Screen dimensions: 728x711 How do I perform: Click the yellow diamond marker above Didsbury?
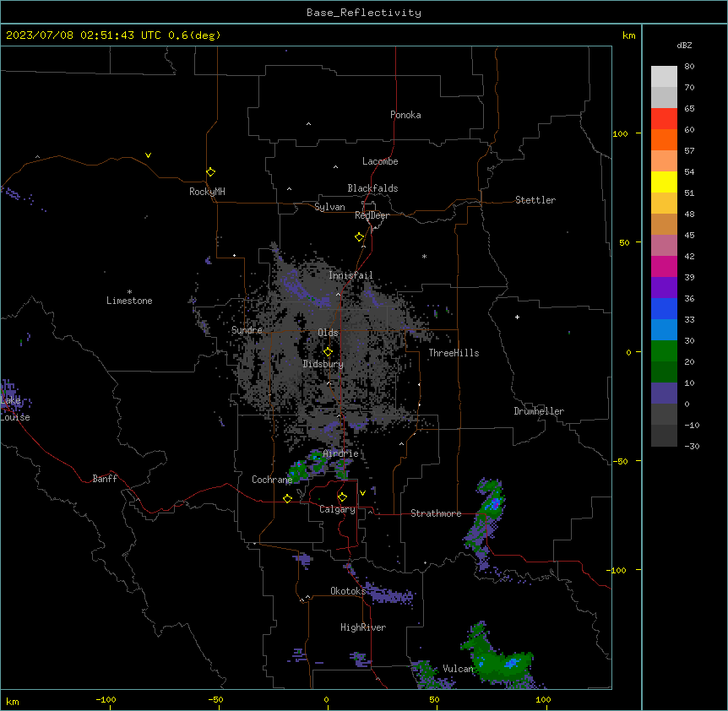tap(328, 351)
